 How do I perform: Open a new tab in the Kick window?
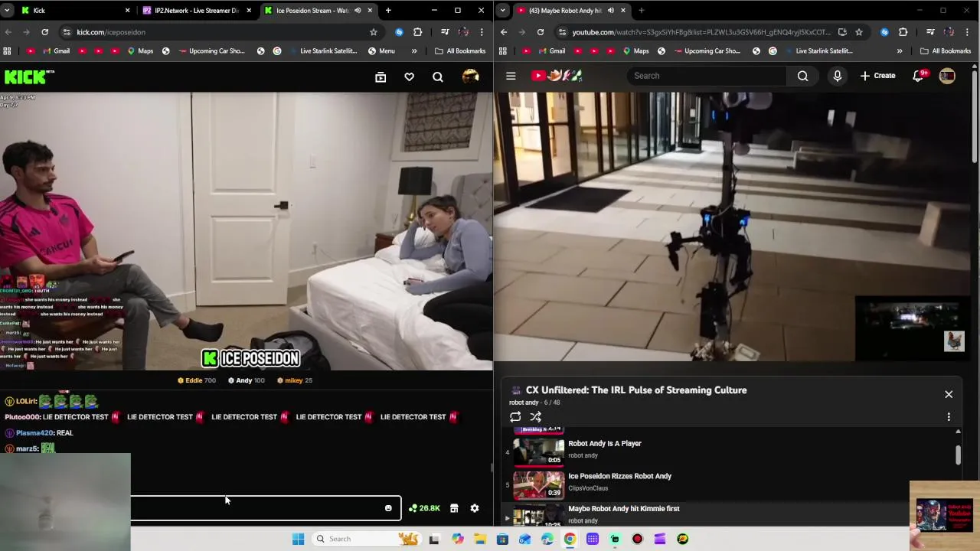[x=388, y=10]
